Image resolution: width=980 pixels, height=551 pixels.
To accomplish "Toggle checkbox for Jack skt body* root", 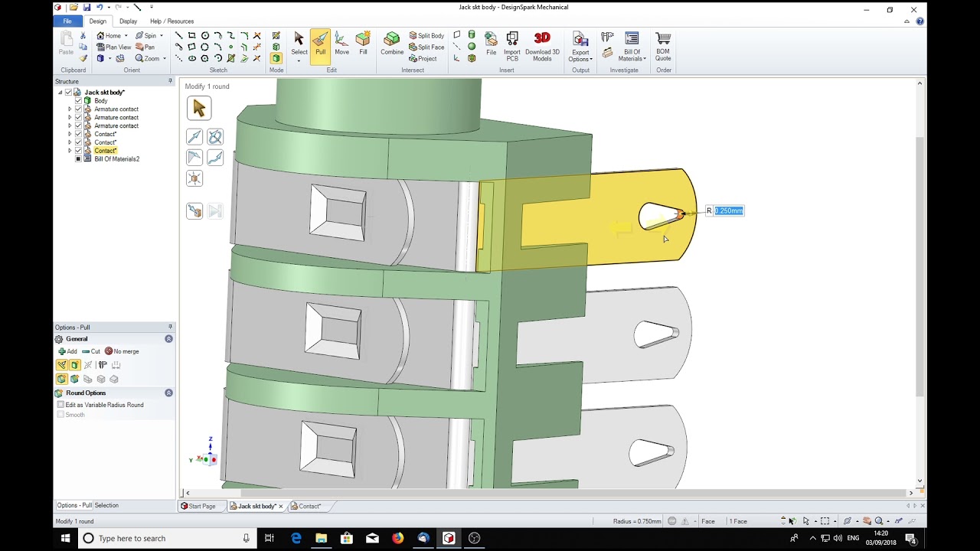I will (x=68, y=92).
